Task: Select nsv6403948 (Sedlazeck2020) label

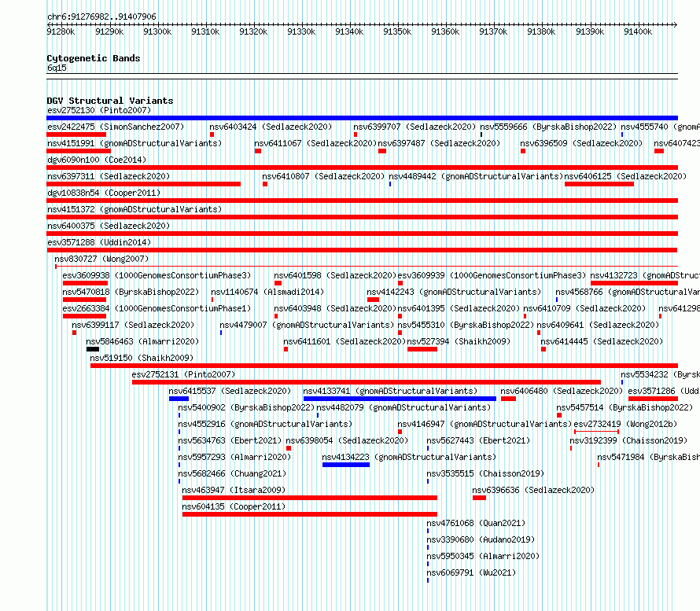Action: tap(335, 308)
